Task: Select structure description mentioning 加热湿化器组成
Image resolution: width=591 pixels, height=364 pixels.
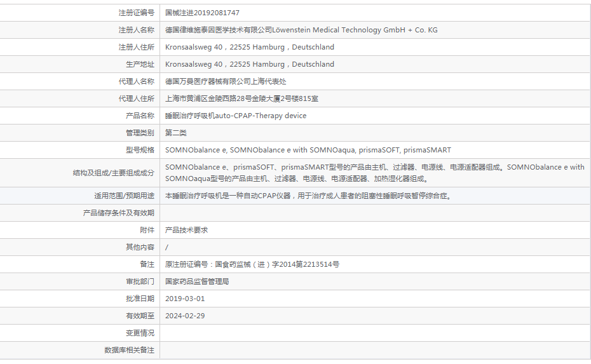Action: tap(375, 173)
